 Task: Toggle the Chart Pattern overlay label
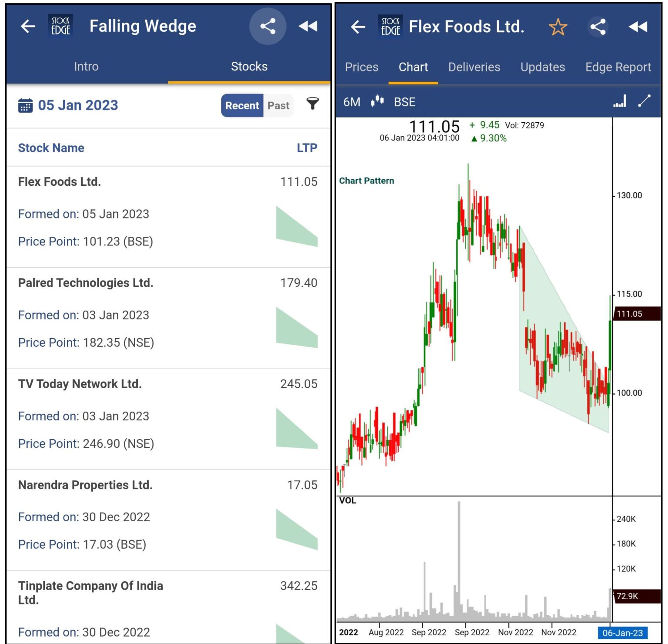pos(366,181)
